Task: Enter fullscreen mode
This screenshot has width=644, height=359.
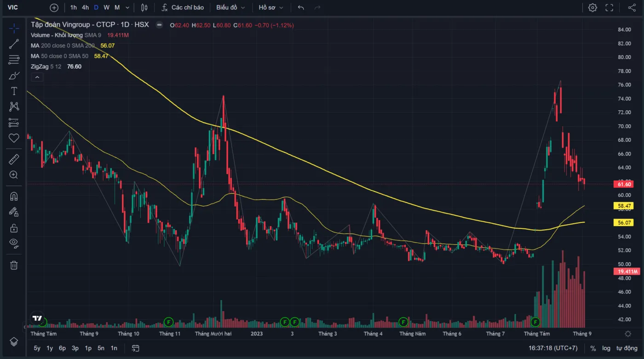Action: tap(609, 7)
